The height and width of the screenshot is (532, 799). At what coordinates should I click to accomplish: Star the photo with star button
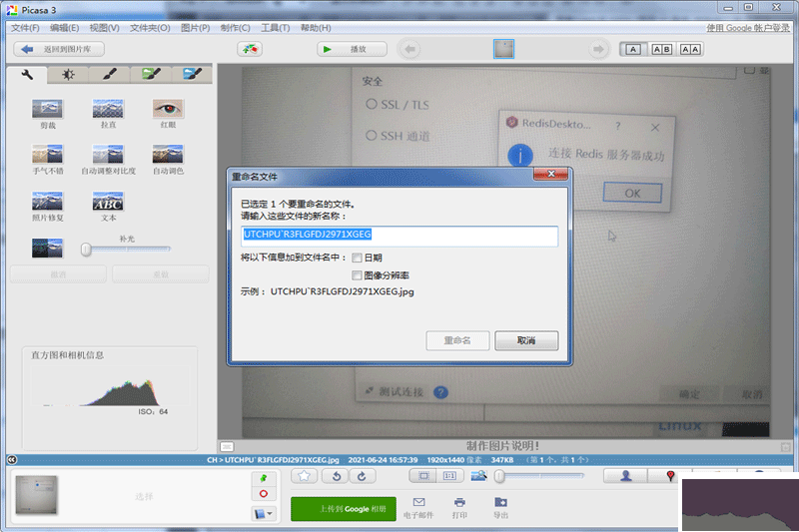point(305,476)
